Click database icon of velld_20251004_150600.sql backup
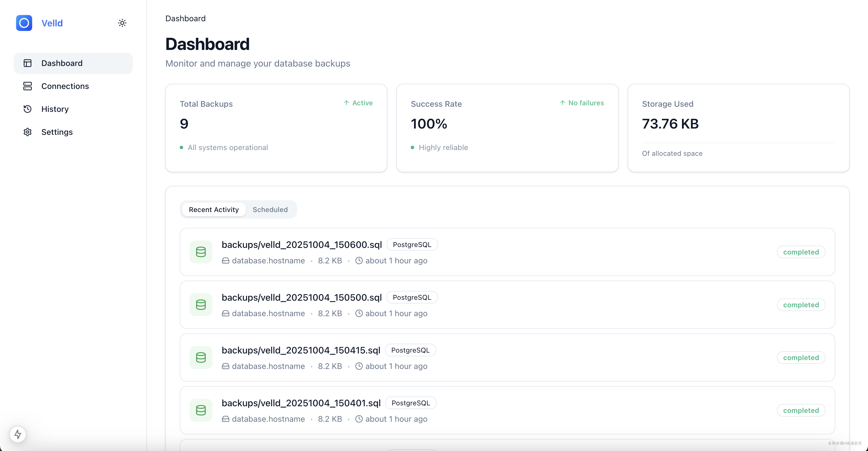Screen dimensions: 868x451 [x=201, y=252]
